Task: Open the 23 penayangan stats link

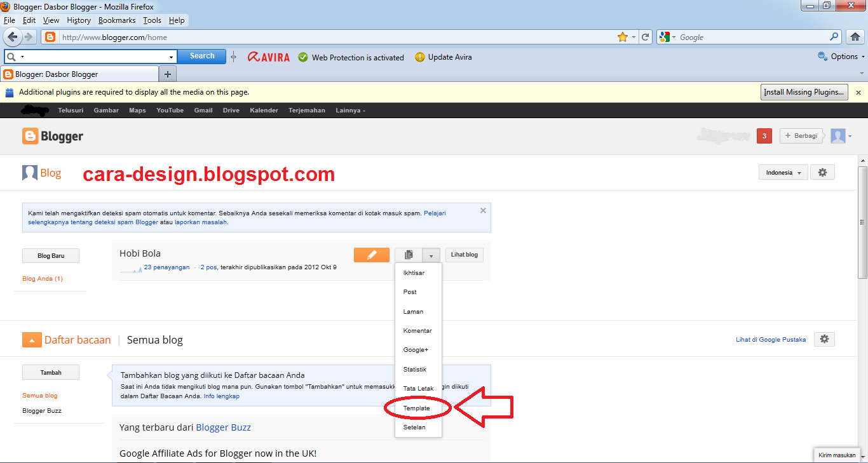Action: (x=166, y=267)
